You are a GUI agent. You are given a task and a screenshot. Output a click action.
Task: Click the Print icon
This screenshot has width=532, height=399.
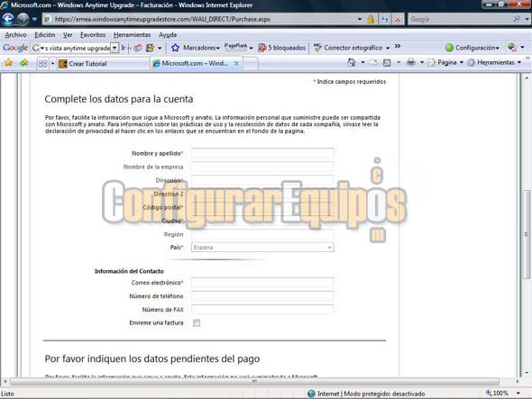pos(411,62)
